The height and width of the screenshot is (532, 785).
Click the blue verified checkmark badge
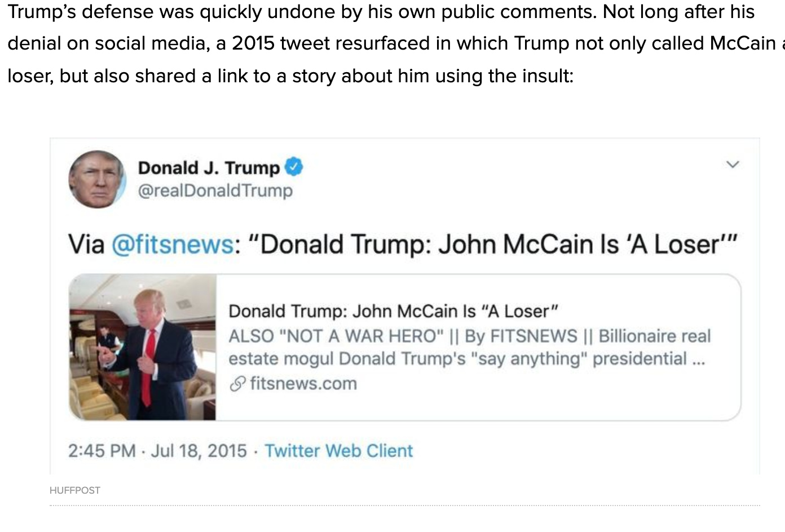click(294, 167)
